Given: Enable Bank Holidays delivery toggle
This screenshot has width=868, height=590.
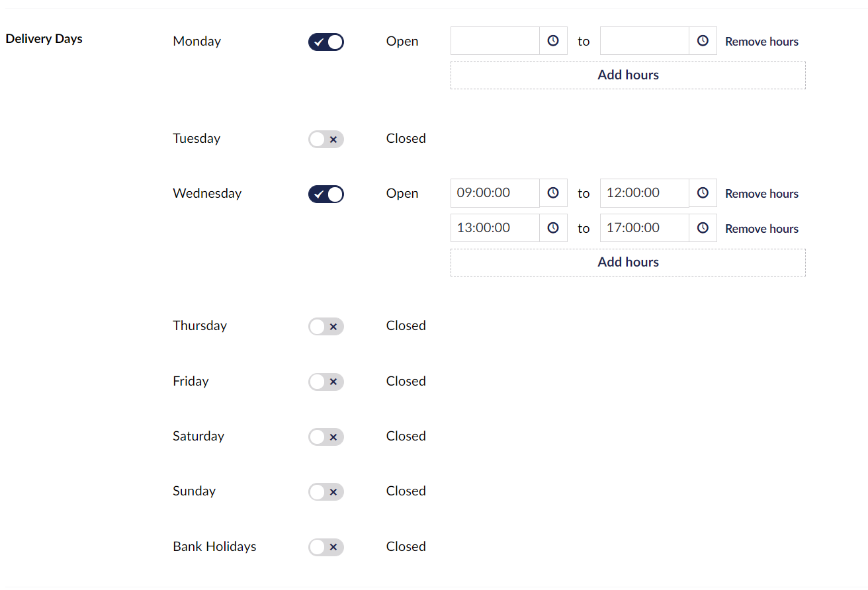Looking at the screenshot, I should click(326, 547).
